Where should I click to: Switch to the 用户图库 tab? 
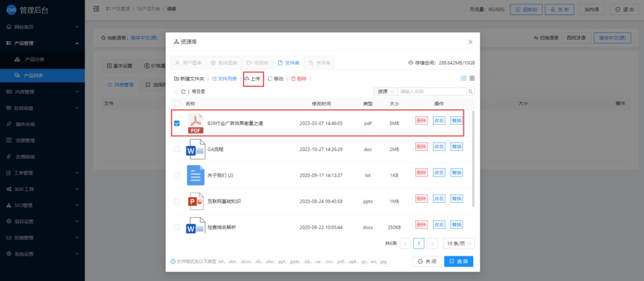pyautogui.click(x=188, y=63)
